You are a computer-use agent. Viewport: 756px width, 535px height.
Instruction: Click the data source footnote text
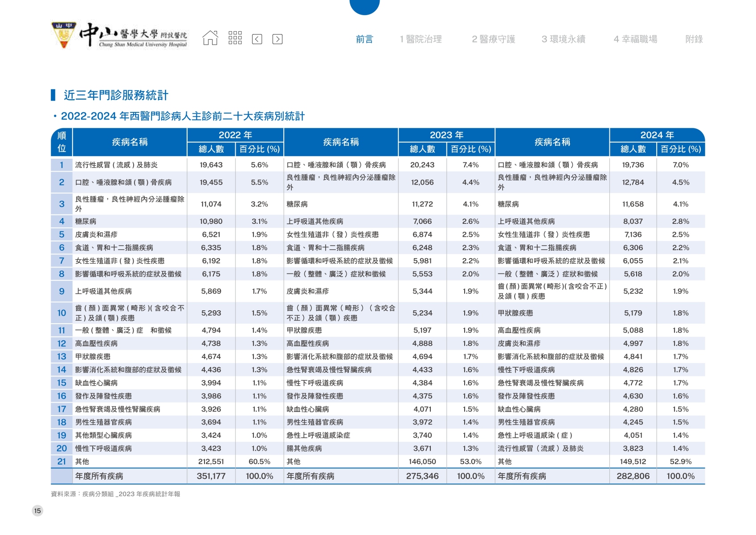pyautogui.click(x=115, y=494)
